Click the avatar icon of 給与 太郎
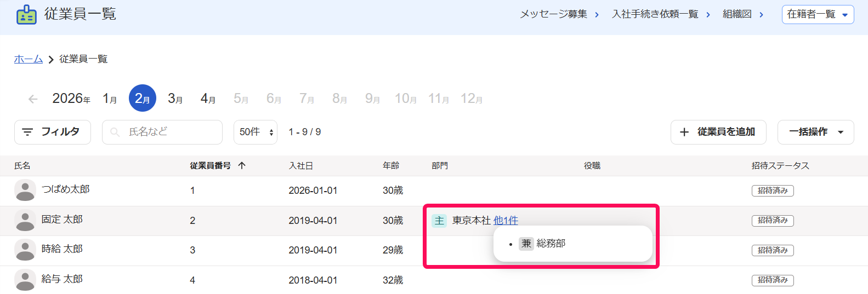Screen dimensions: 868x294 point(25,280)
